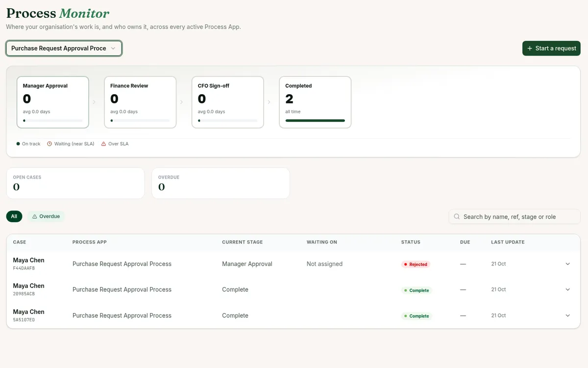
Task: Select the Overdue filter tab
Action: 46,216
